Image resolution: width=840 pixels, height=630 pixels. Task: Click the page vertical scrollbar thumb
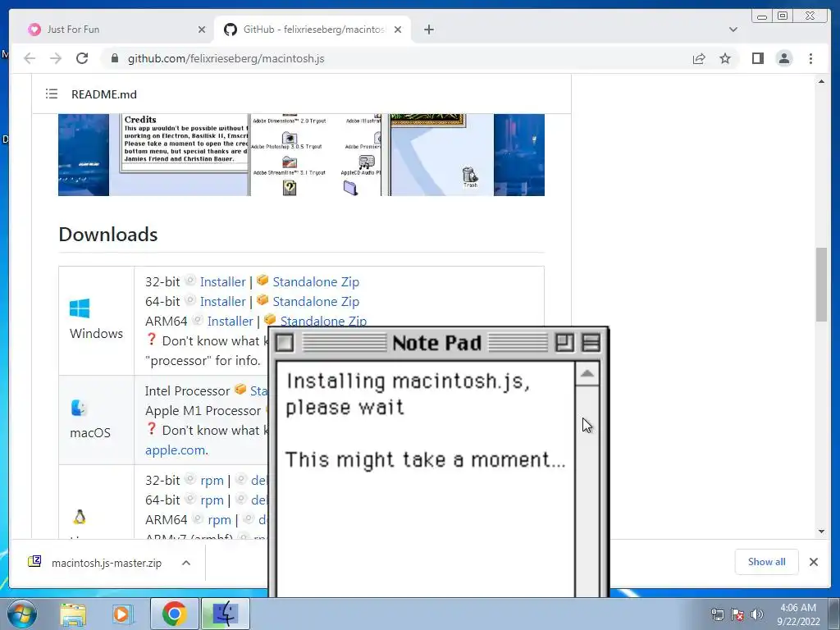(821, 285)
